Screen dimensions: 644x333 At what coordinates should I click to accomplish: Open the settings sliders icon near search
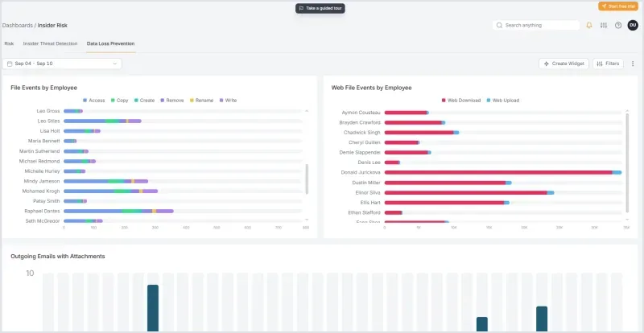pyautogui.click(x=603, y=25)
